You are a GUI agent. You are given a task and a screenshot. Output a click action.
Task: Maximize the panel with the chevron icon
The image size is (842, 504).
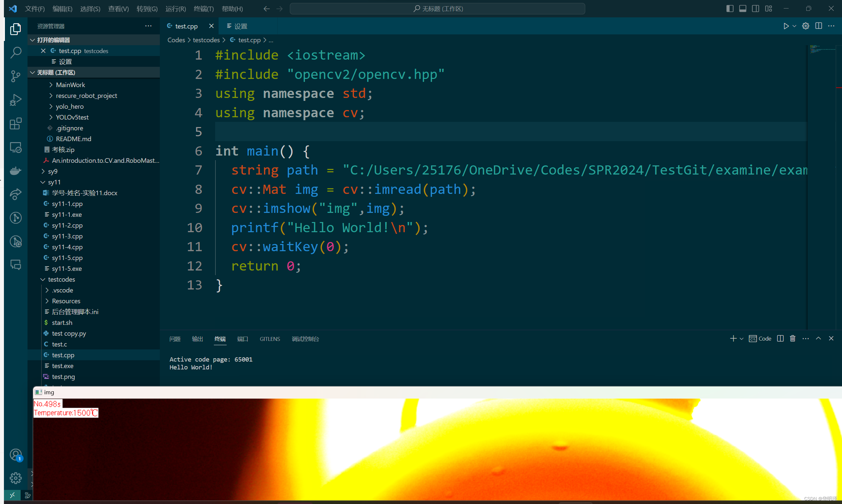[818, 338]
